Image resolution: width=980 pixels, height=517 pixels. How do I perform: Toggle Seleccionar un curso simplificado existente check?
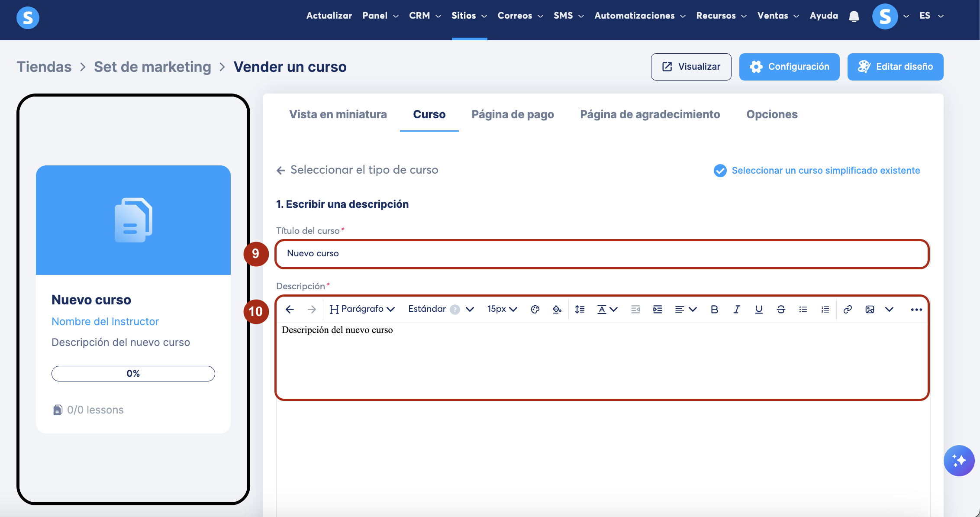(720, 171)
